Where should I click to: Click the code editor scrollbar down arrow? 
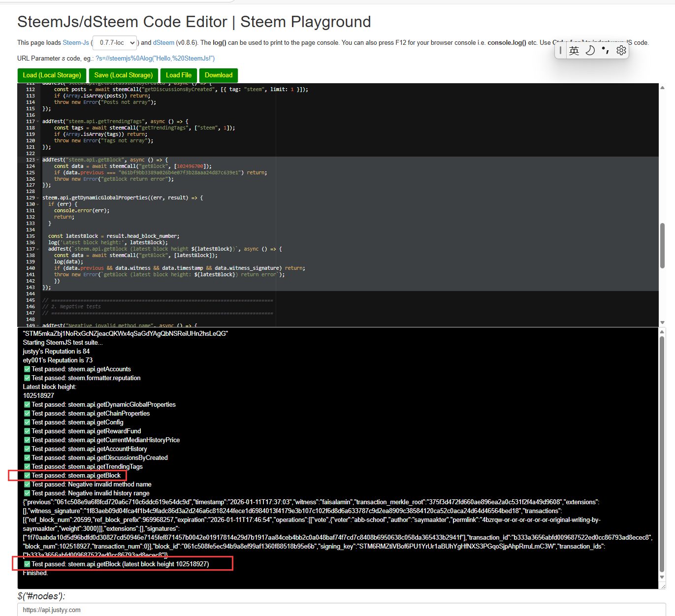click(662, 323)
